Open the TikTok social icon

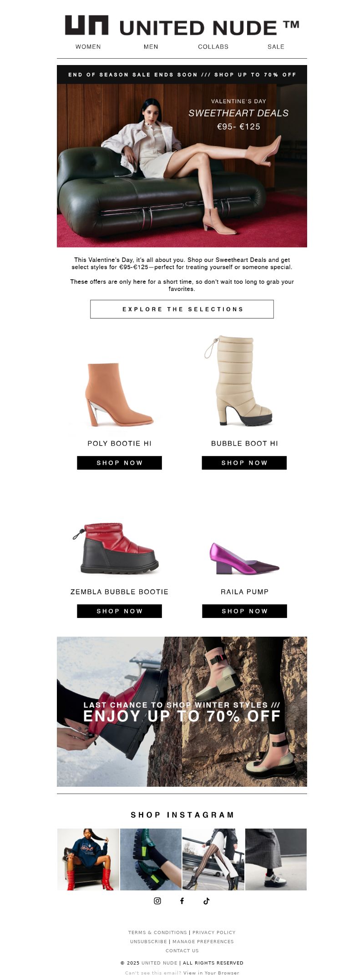pyautogui.click(x=207, y=901)
